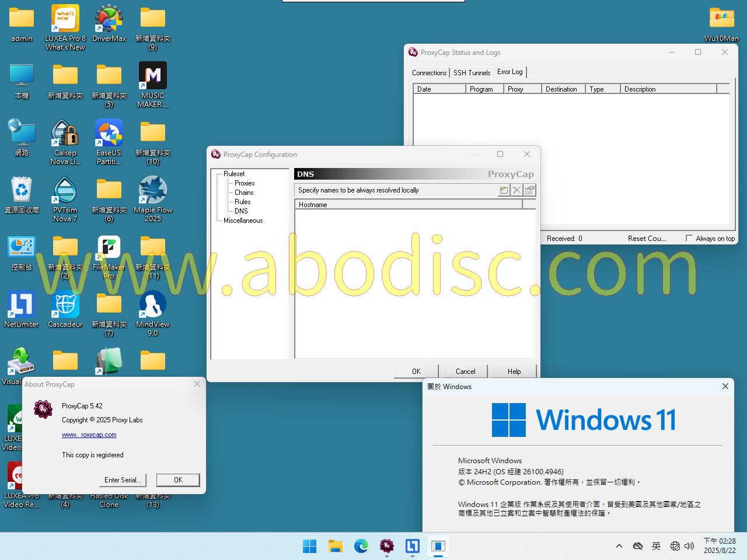Click the Received: 0 status text
The height and width of the screenshot is (560, 747).
564,239
